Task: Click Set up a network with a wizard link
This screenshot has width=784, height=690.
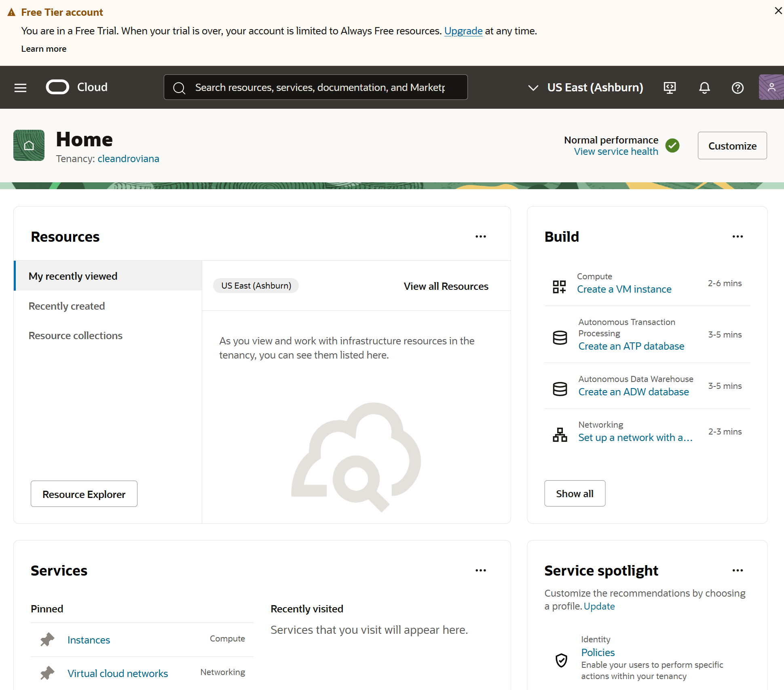Action: (x=635, y=438)
